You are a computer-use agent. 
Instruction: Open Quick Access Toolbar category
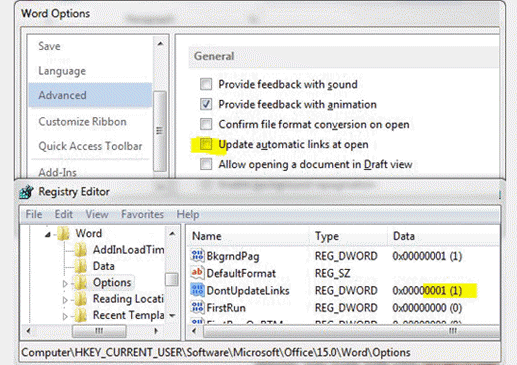pos(90,146)
